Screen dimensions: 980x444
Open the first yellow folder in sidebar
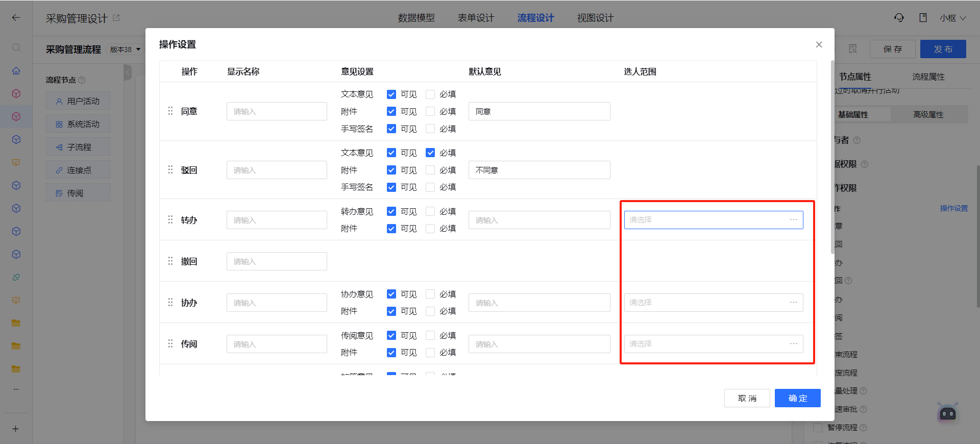pyautogui.click(x=16, y=323)
